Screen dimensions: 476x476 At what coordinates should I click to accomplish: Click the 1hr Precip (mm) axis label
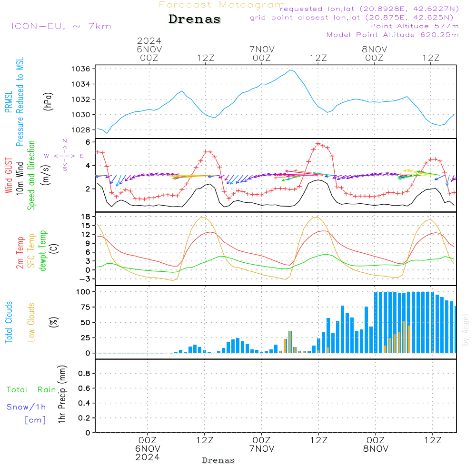click(62, 395)
